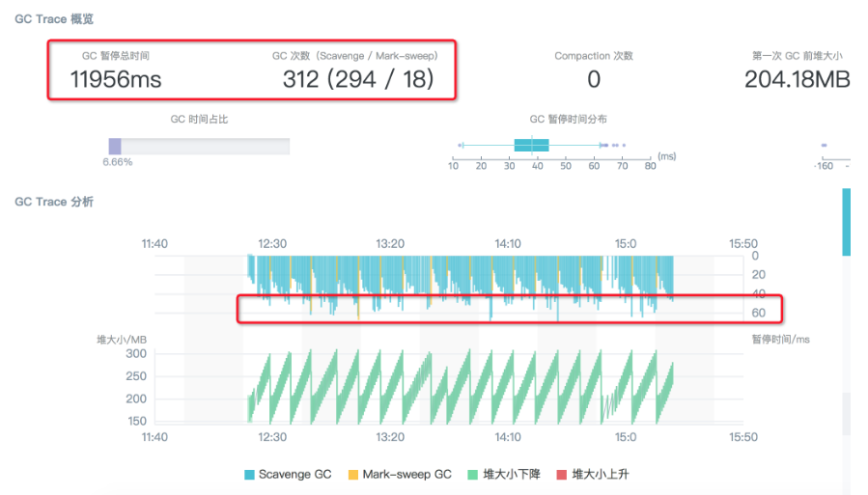The width and height of the screenshot is (868, 495).
Task: Click the 13:20 top time axis label
Action: coord(390,244)
